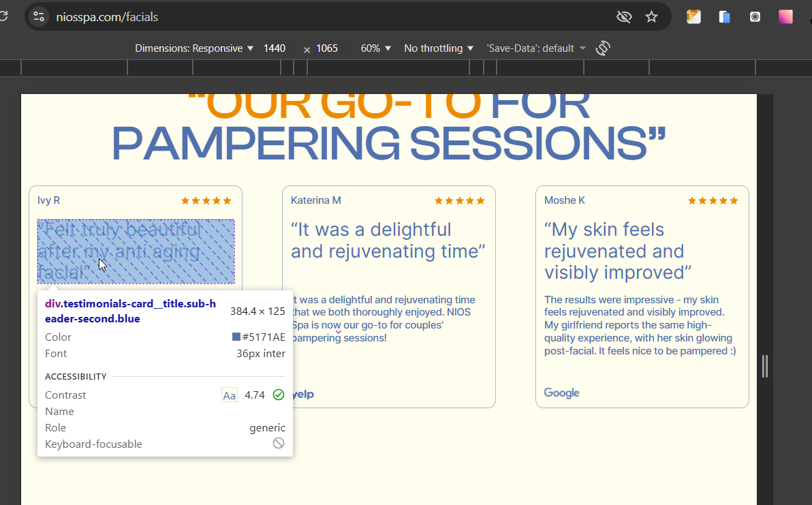Open the pink gradient extension icon

pos(785,17)
